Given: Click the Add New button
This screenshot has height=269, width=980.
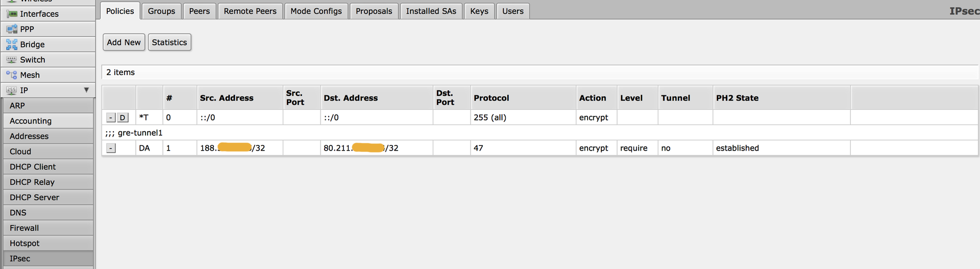Looking at the screenshot, I should click(124, 42).
